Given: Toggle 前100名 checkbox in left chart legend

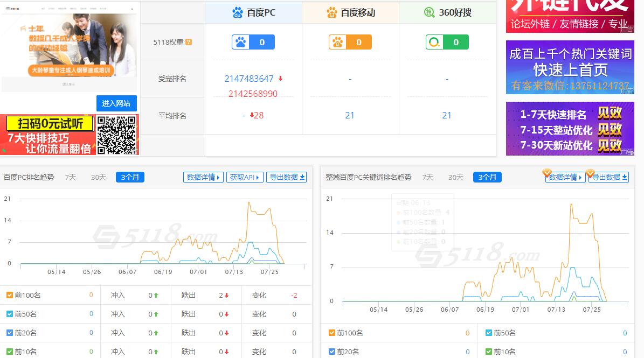Looking at the screenshot, I should click(x=10, y=295).
